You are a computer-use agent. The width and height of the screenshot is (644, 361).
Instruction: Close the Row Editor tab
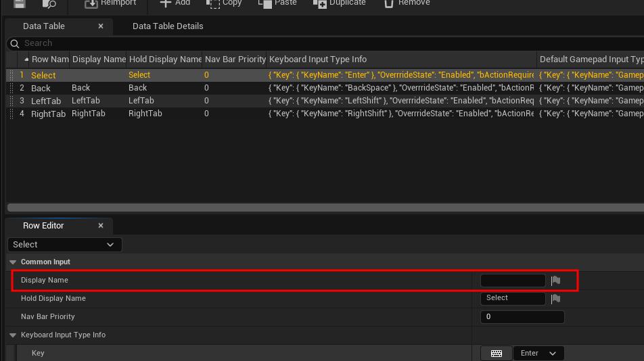pos(101,226)
